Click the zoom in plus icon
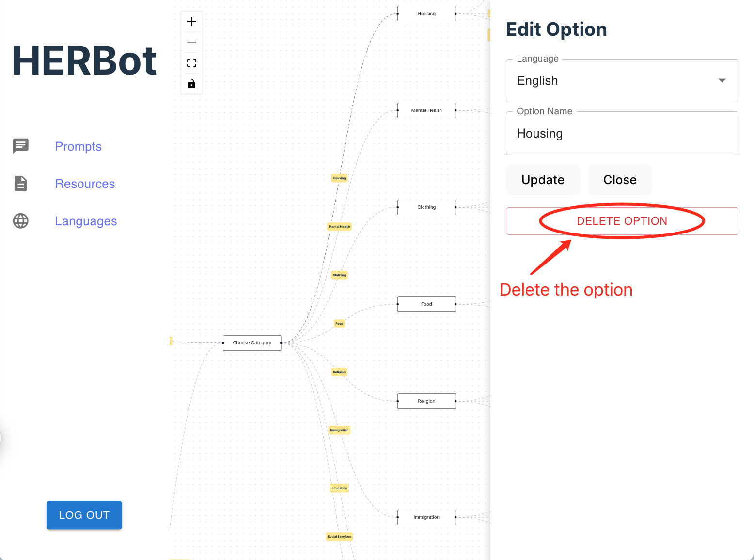The width and height of the screenshot is (754, 560). tap(191, 22)
